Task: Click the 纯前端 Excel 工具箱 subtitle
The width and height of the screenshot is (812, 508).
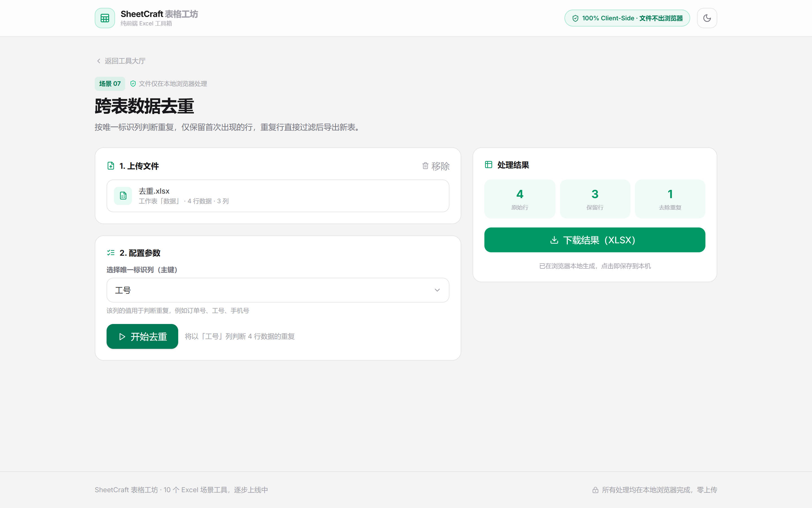Action: 146,23
